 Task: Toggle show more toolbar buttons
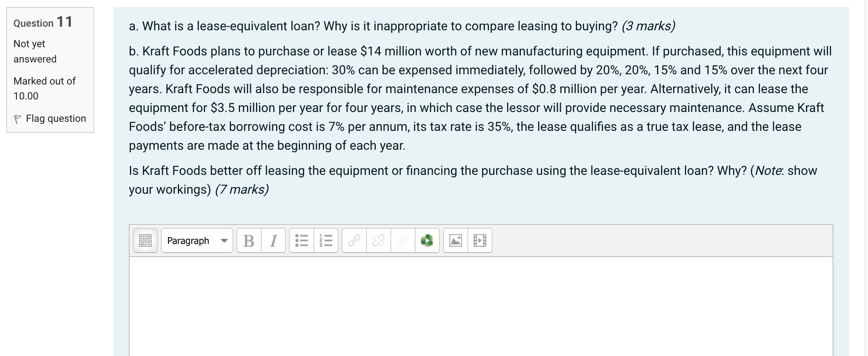(x=145, y=240)
